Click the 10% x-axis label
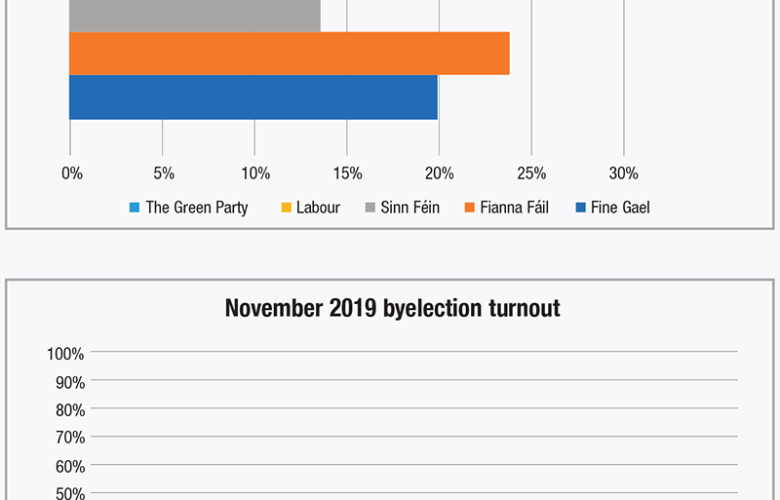The width and height of the screenshot is (780, 500). coord(255,173)
